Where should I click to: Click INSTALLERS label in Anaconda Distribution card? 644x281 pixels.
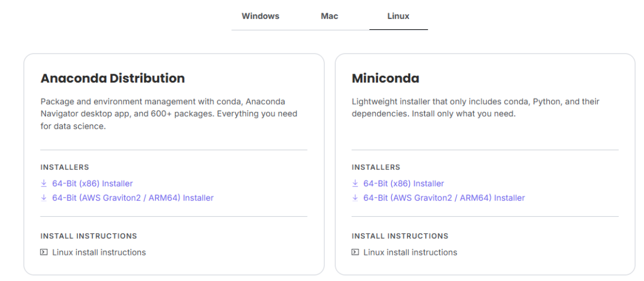[x=65, y=167]
